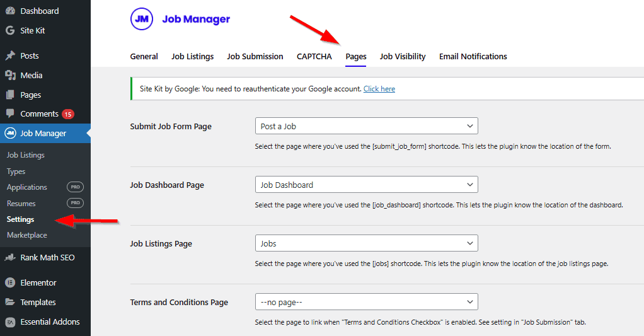Switch to the Job Listings tab
Screen dimensions: 644x336
(193, 56)
